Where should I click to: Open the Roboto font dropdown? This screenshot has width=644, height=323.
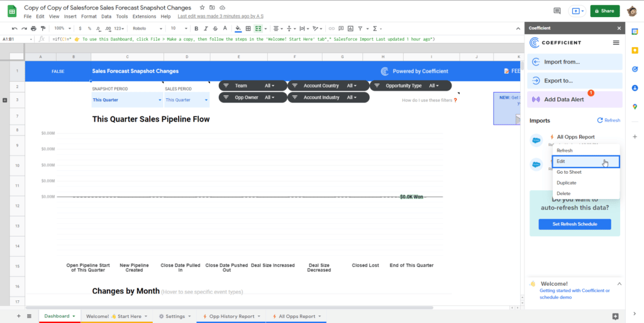[x=147, y=28]
